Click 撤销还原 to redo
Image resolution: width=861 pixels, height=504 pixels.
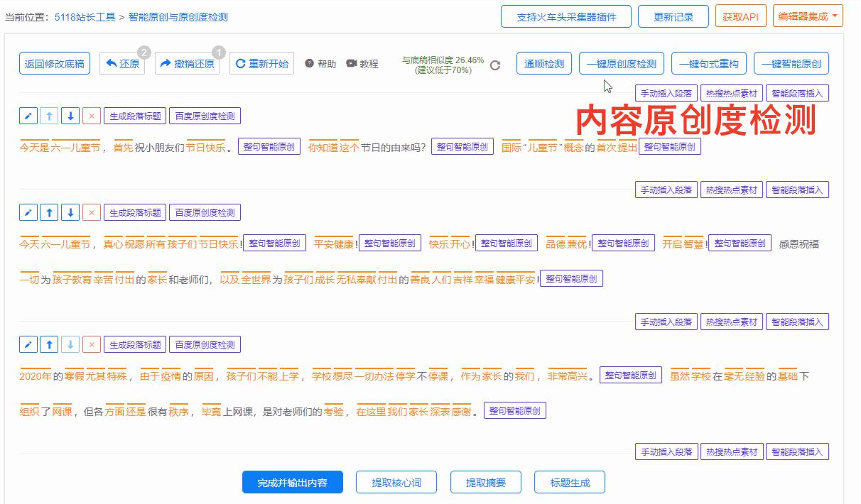(187, 64)
